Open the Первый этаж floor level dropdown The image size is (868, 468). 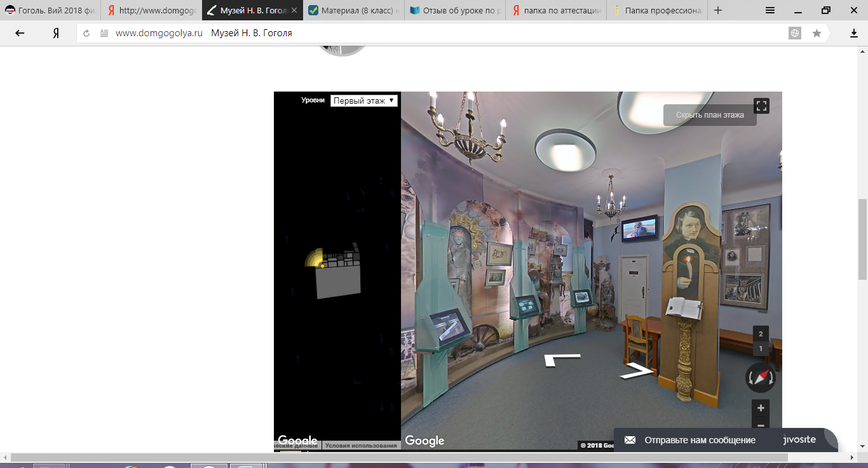pos(364,100)
